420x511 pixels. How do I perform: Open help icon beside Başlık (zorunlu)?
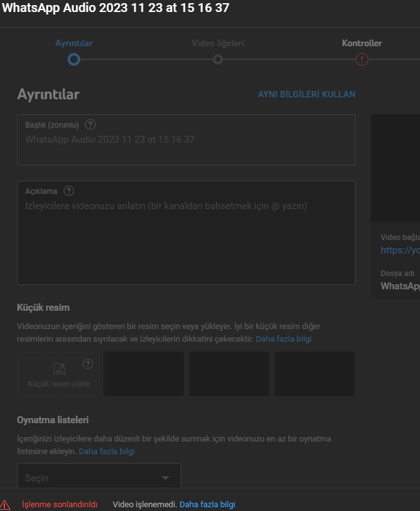(90, 124)
